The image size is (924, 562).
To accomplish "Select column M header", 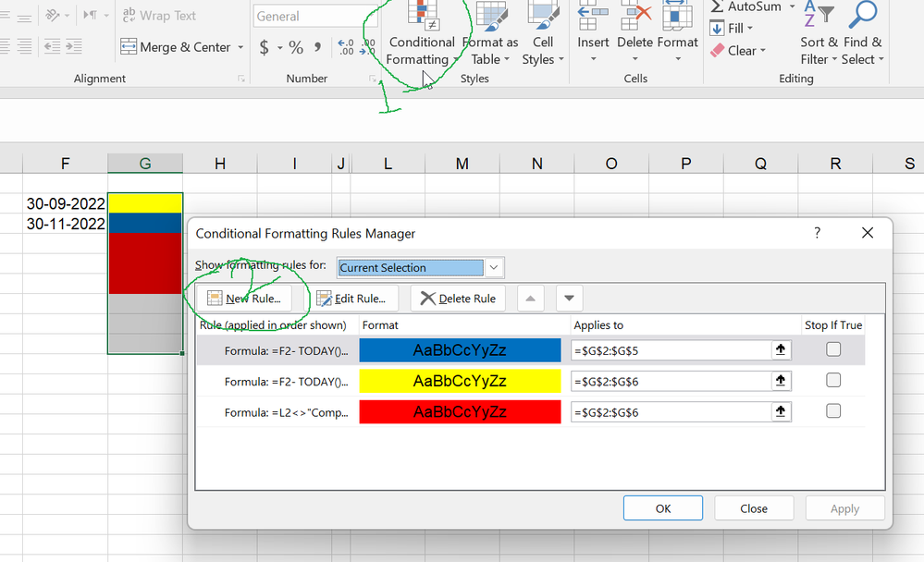I will tap(462, 164).
